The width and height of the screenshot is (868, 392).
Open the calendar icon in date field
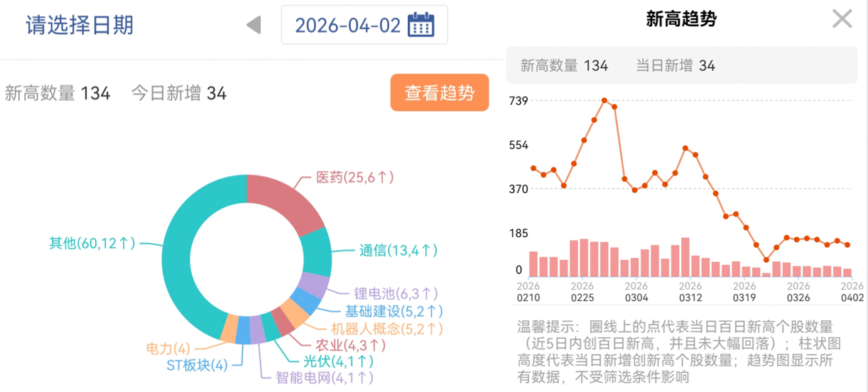tap(421, 26)
